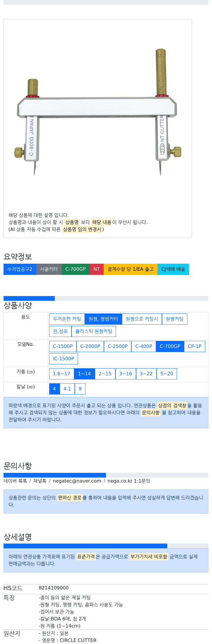The image size is (212, 644).
Task: Click the C-700GP green tag
Action: pyautogui.click(x=75, y=269)
